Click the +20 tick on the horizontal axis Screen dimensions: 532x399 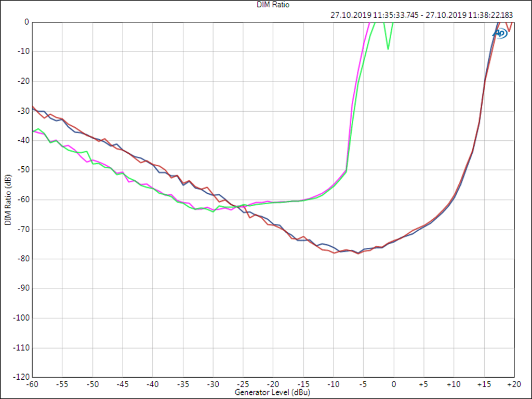point(513,384)
